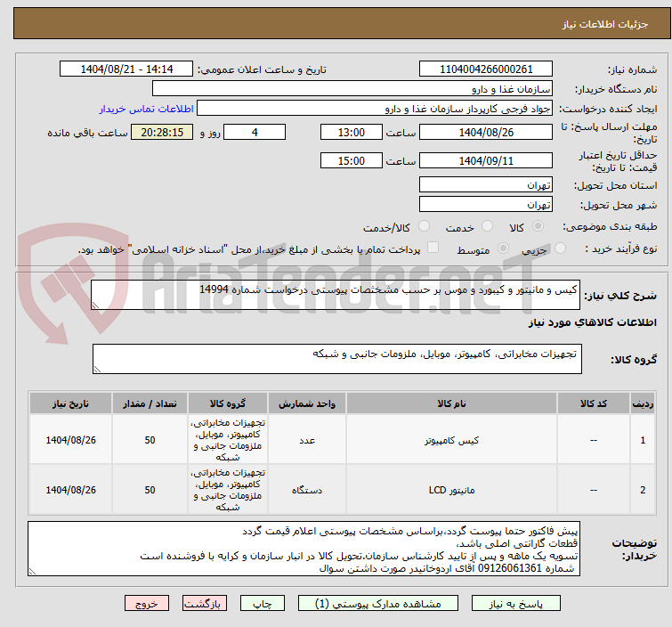The height and width of the screenshot is (627, 672).
Task: Click the buyer name field سازمان غذا و دارو
Action: (352, 89)
